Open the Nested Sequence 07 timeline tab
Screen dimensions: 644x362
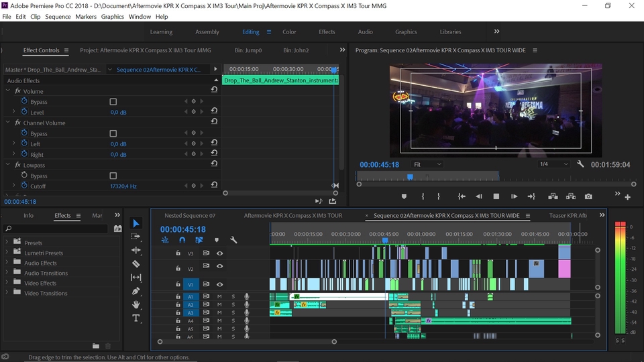pyautogui.click(x=190, y=216)
